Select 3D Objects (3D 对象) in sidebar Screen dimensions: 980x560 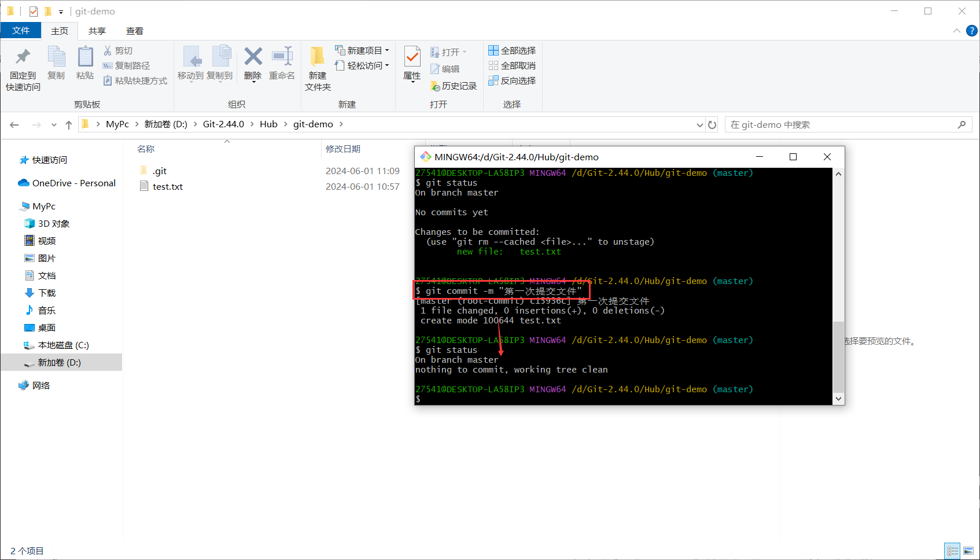pos(47,223)
